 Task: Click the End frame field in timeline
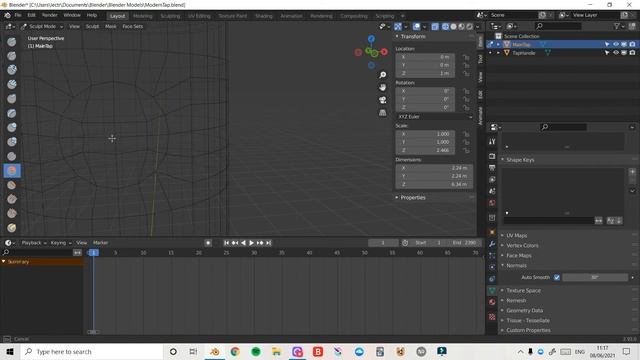pos(464,243)
